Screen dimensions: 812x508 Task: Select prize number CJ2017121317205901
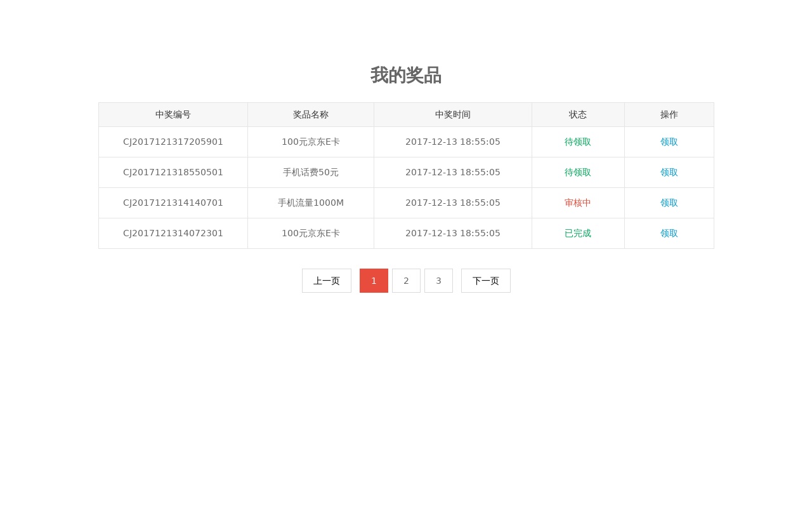point(173,142)
